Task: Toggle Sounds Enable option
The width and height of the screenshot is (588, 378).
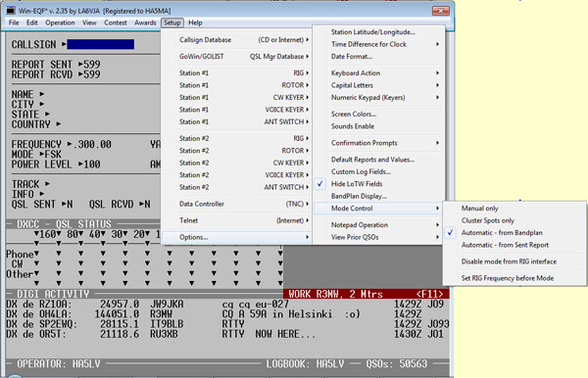Action: [378, 126]
